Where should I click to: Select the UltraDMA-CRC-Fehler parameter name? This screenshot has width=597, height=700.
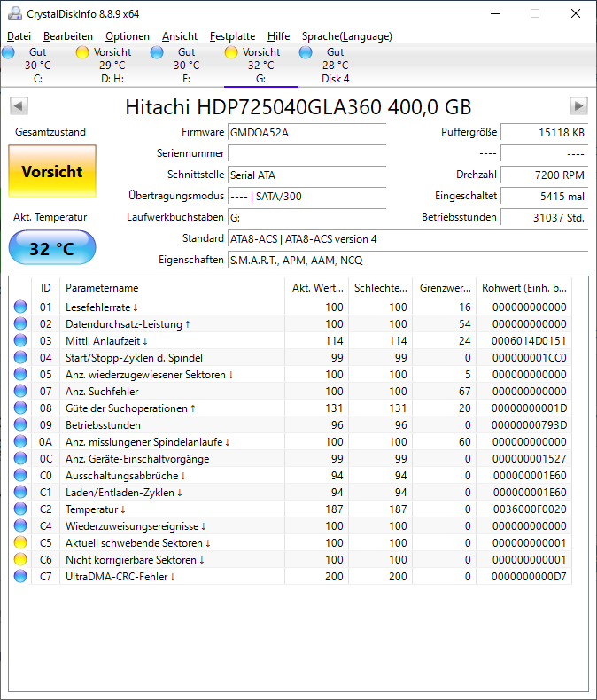120,577
